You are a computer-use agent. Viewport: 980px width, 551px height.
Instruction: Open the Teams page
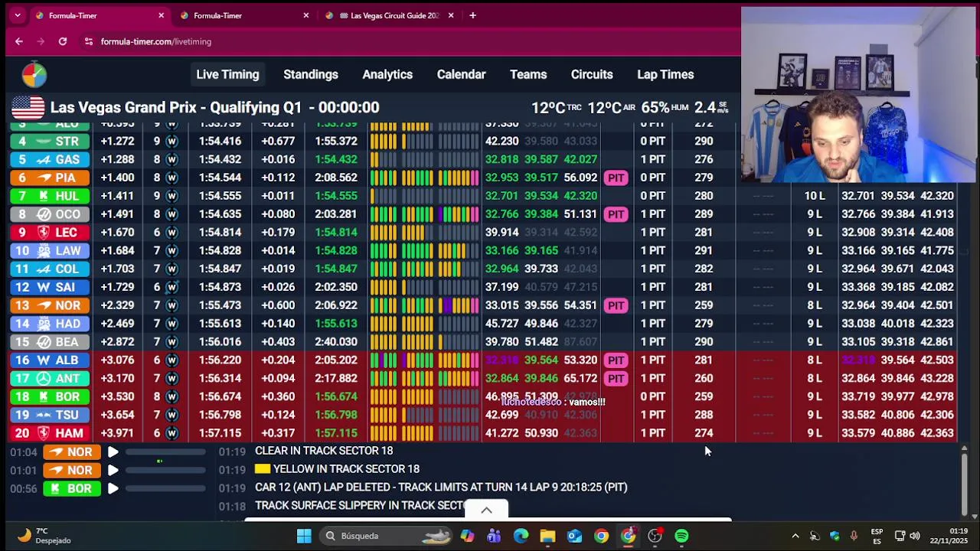pyautogui.click(x=528, y=74)
